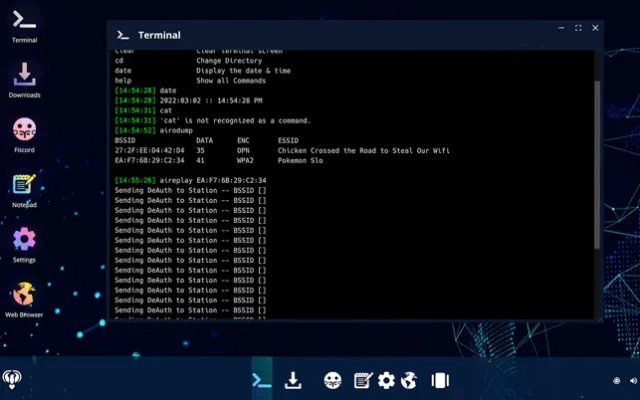Click the Terminal window vertical scrollbar
This screenshot has height=400, width=640.
click(597, 160)
